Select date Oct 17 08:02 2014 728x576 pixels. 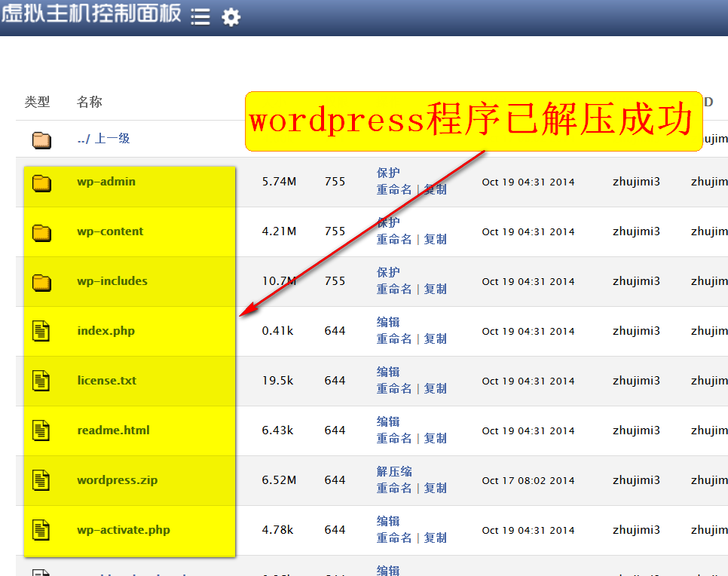pos(528,480)
